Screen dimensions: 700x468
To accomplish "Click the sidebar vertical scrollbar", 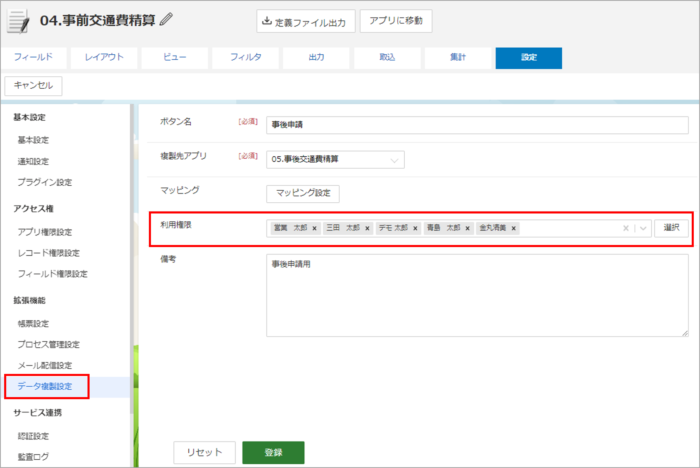I will (x=132, y=259).
